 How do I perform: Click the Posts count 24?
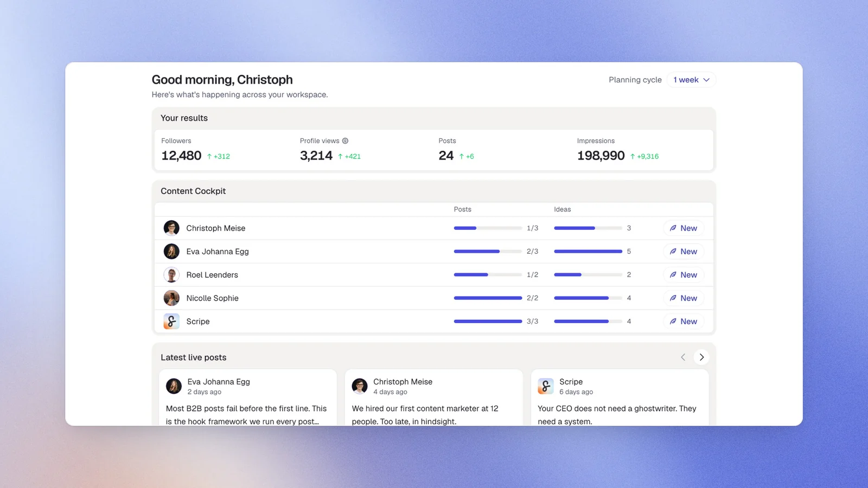(x=446, y=156)
